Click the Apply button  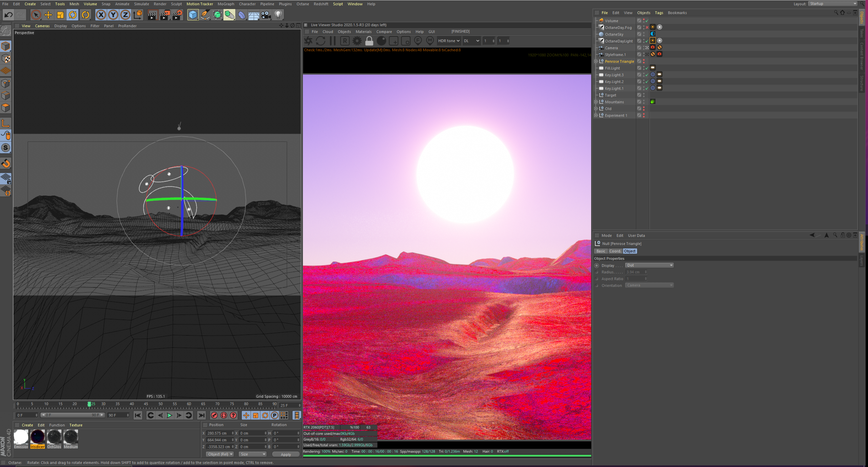pos(285,454)
